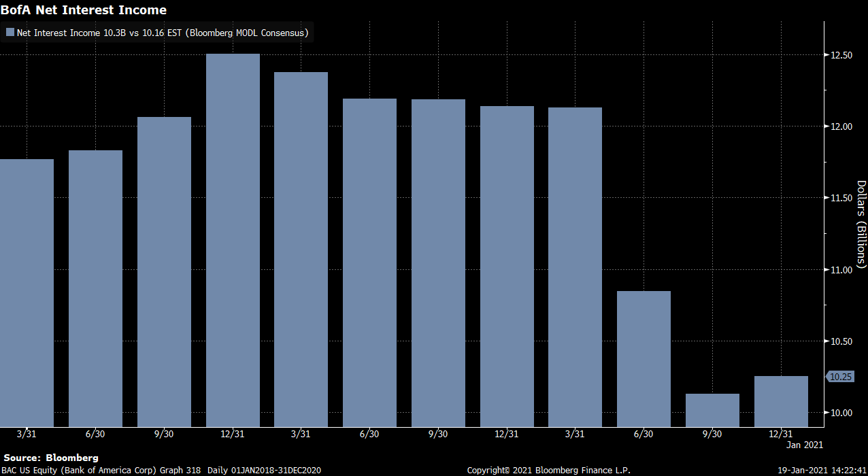Click the 12.00 y-axis label
868x476 pixels.
point(842,126)
